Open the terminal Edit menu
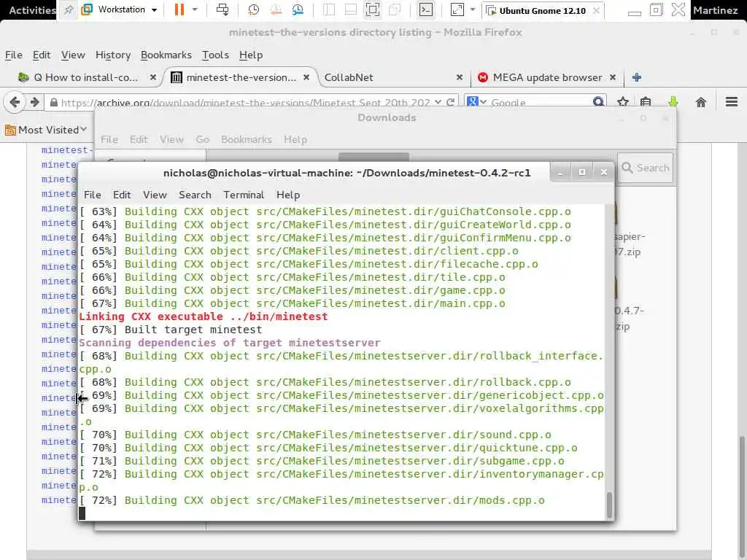Viewport: 747px width, 560px height. 122,195
